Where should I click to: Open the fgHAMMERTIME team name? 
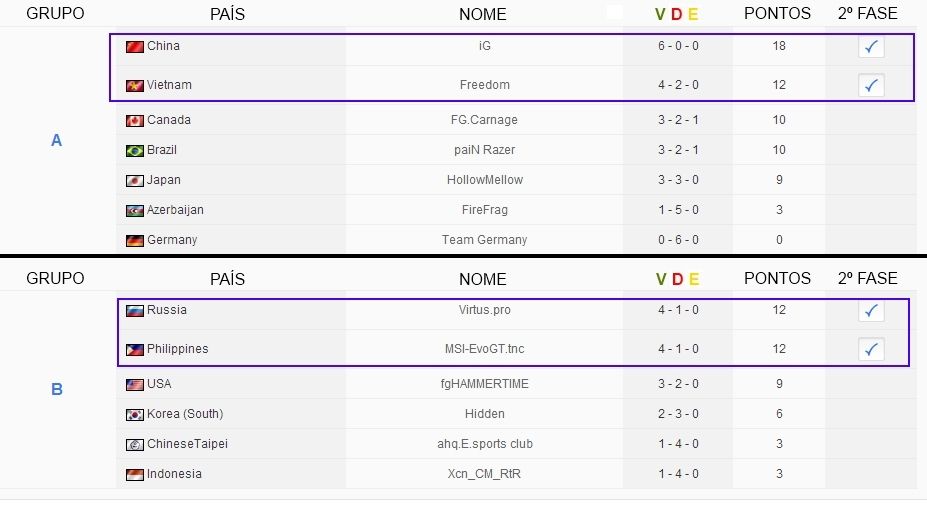(484, 384)
